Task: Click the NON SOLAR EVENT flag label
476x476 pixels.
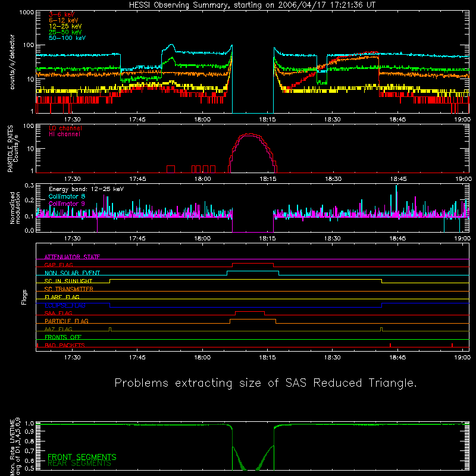Action: (72, 273)
